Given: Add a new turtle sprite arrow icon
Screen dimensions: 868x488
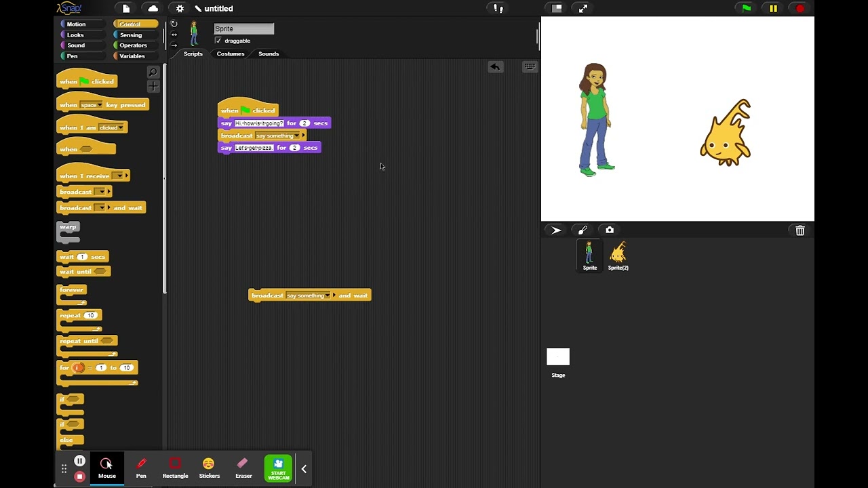Looking at the screenshot, I should 556,230.
